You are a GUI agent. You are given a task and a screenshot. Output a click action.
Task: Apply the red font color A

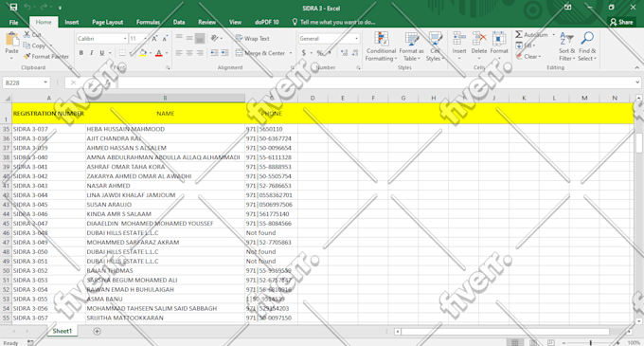tap(159, 53)
